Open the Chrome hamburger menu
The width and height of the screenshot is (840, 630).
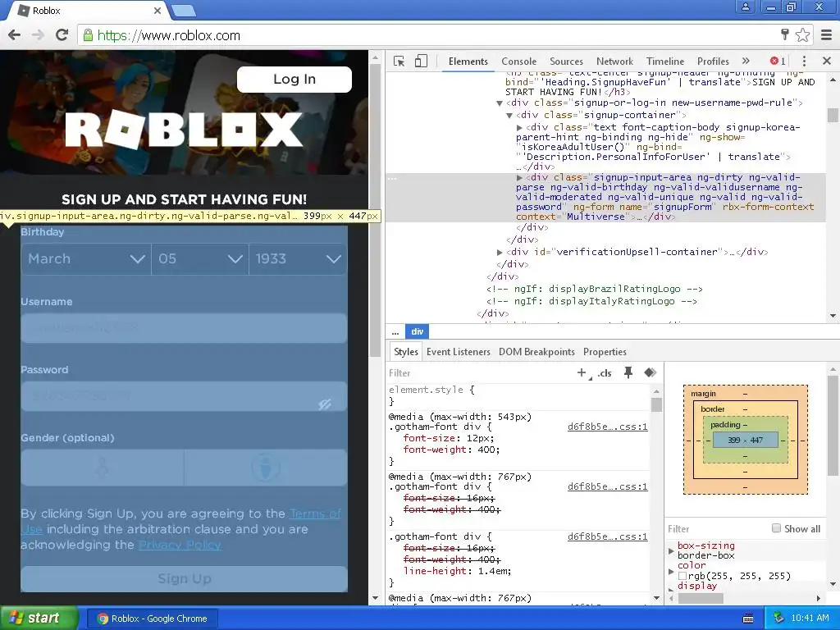pos(827,35)
